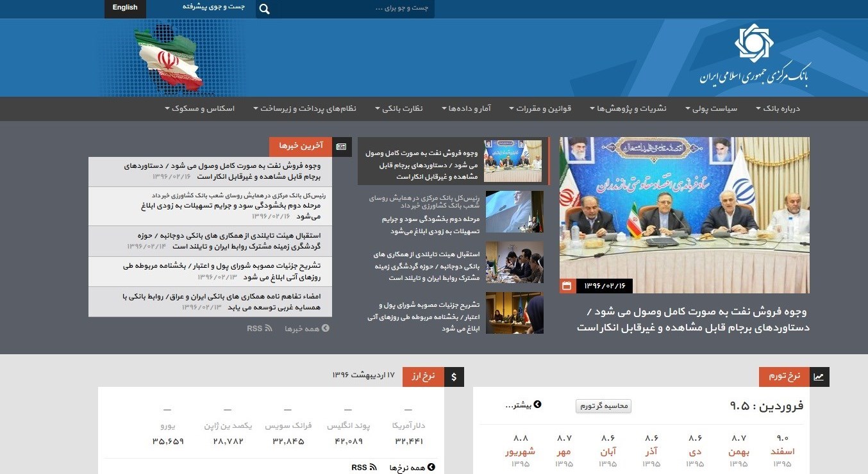Image resolution: width=868 pixels, height=474 pixels.
Task: Click the calendar icon on main news photo
Action: coord(567,286)
